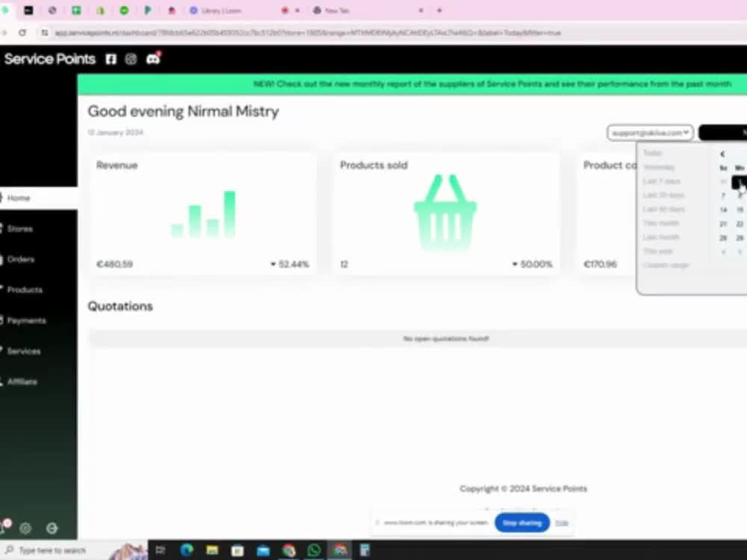Open Microsoft Store from the taskbar
Screen dimensions: 747x560
[238, 550]
